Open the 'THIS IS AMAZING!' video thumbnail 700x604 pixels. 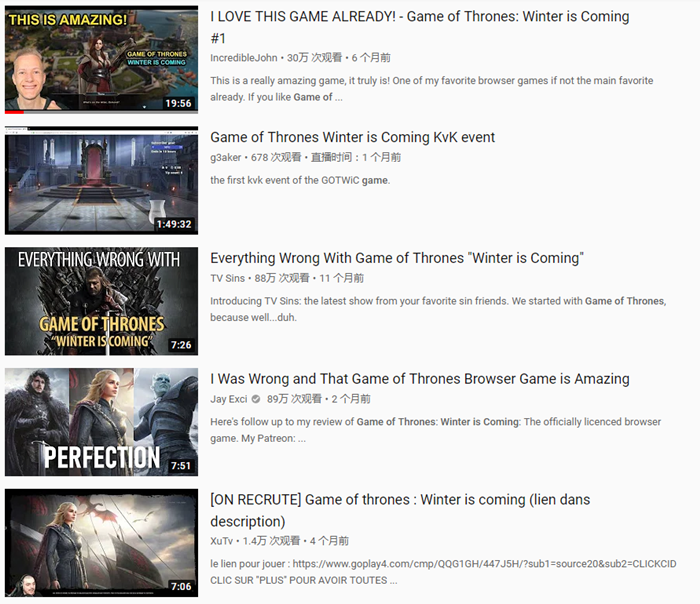pos(101,59)
